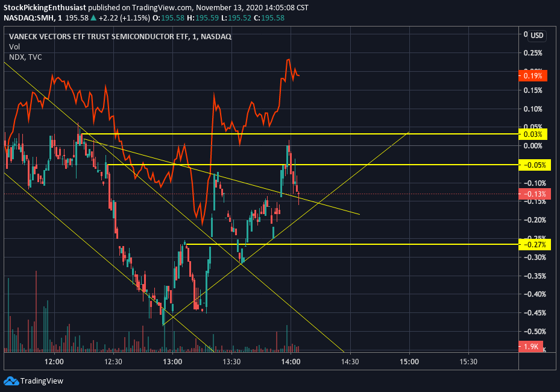Screen dimensions: 560x392
Task: Click the VANECK VECTORS ETF TRUST chart title
Action: (x=120, y=36)
